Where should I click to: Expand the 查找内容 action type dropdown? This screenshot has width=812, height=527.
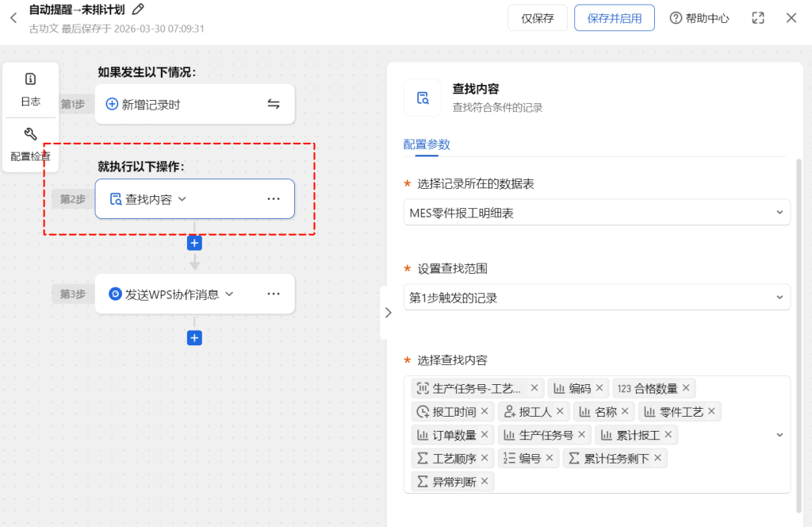coord(182,199)
